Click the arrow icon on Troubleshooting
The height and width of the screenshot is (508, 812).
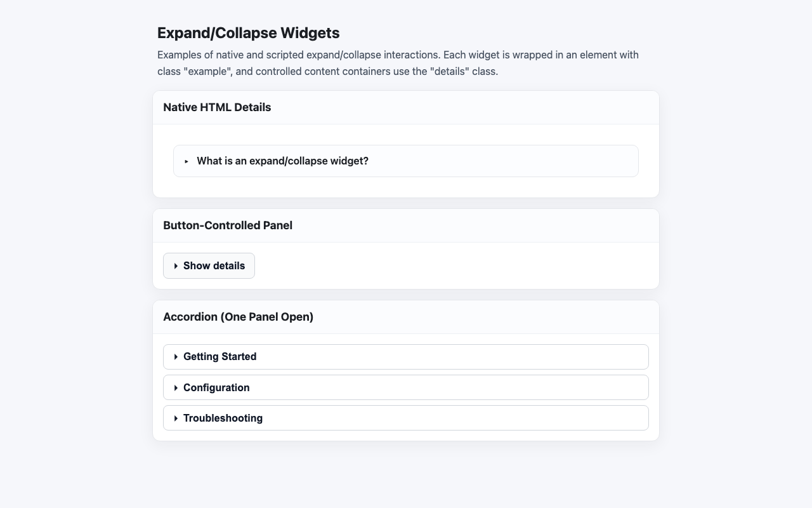point(176,418)
